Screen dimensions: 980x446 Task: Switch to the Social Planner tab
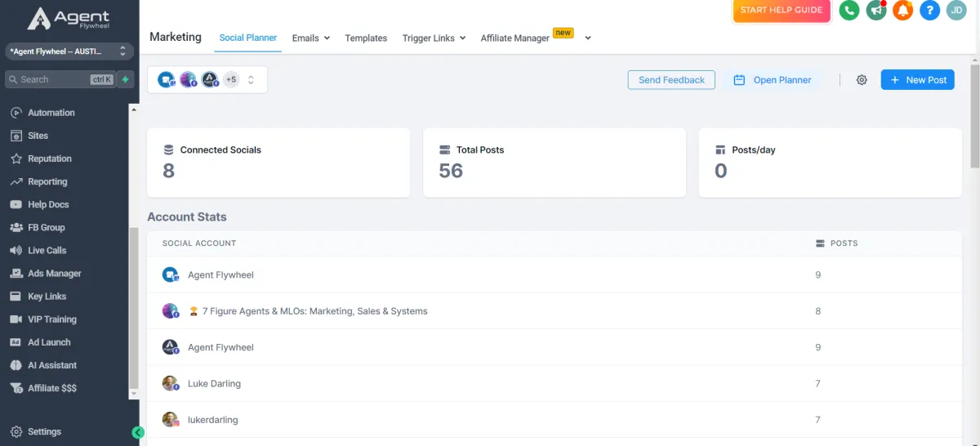coord(248,38)
